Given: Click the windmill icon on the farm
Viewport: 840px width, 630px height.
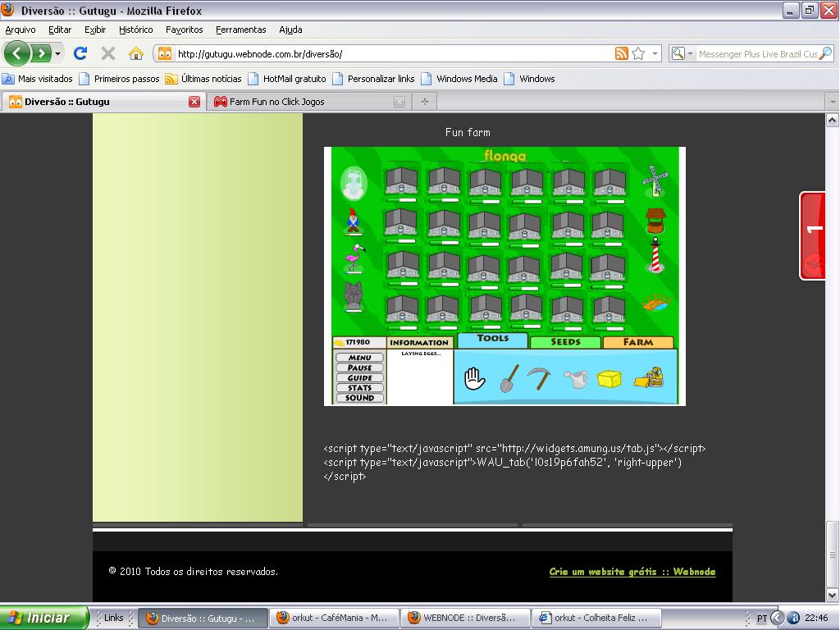Looking at the screenshot, I should 655,180.
